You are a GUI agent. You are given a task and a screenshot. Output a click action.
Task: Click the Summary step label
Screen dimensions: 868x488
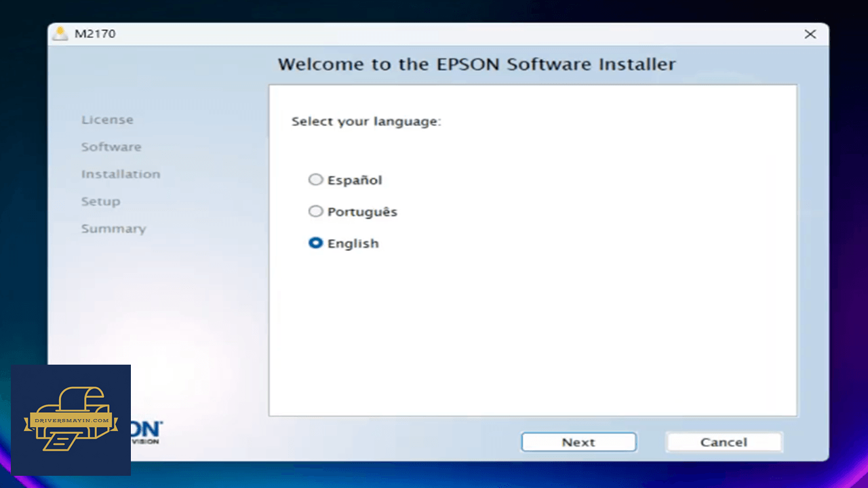tap(113, 228)
